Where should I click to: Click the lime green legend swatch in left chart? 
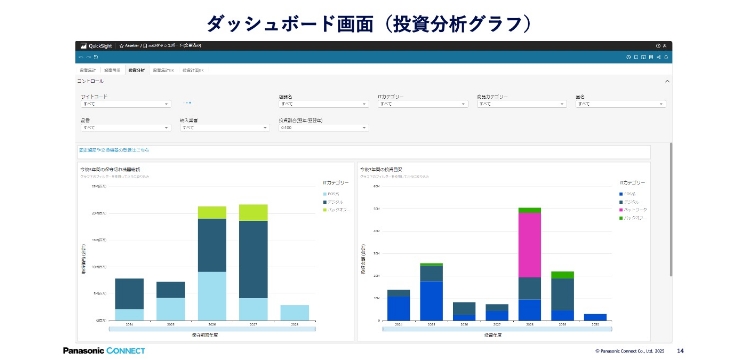click(x=325, y=209)
